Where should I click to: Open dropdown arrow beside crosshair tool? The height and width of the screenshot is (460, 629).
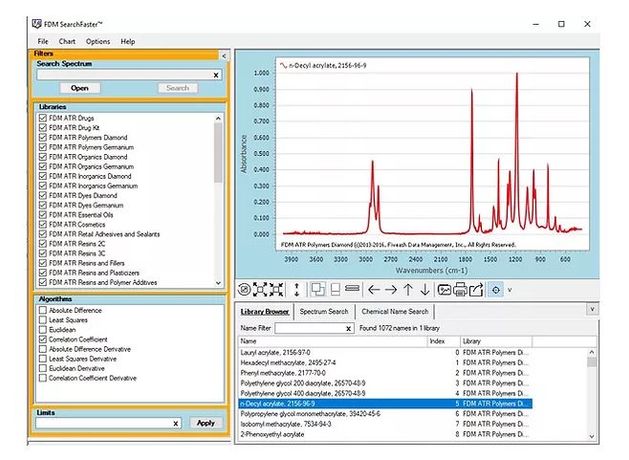pyautogui.click(x=510, y=290)
